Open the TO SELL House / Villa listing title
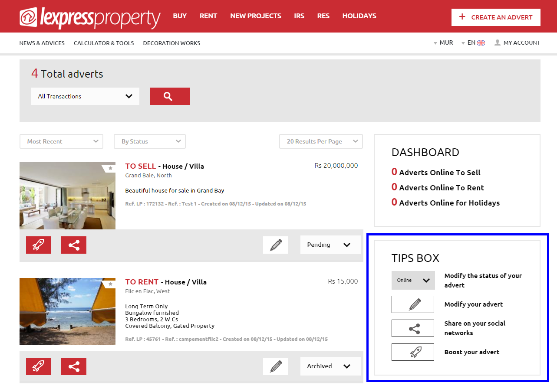This screenshot has height=392, width=557. coord(165,166)
